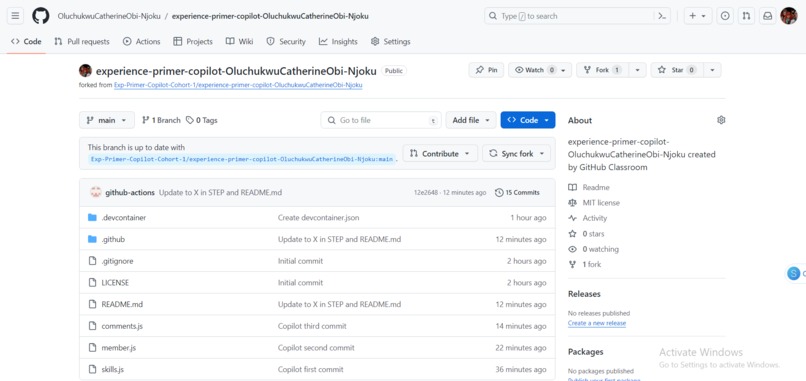Open the Sync fork dropdown
This screenshot has width=806, height=381.
pos(516,153)
